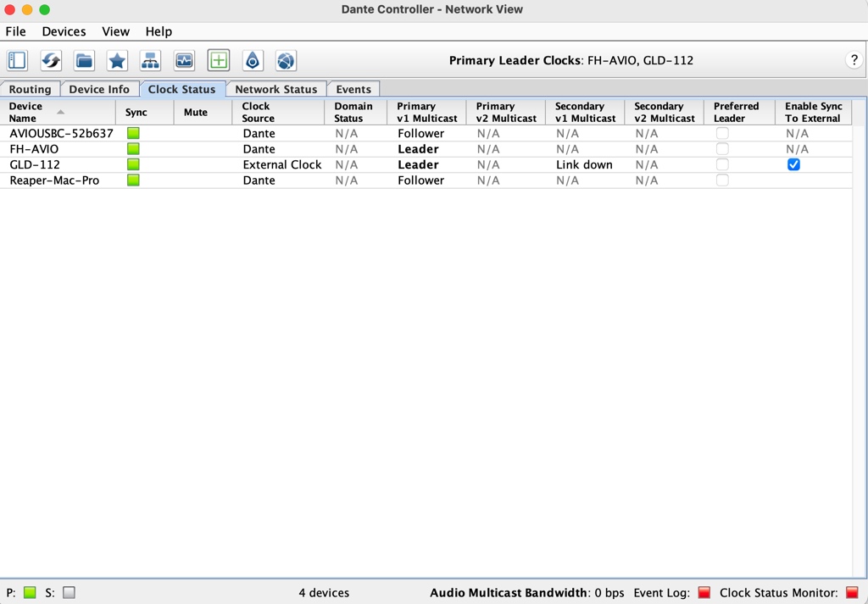Click the green sync indicator for AVIOUSBC-52b637
This screenshot has width=868, height=604.
coord(133,133)
